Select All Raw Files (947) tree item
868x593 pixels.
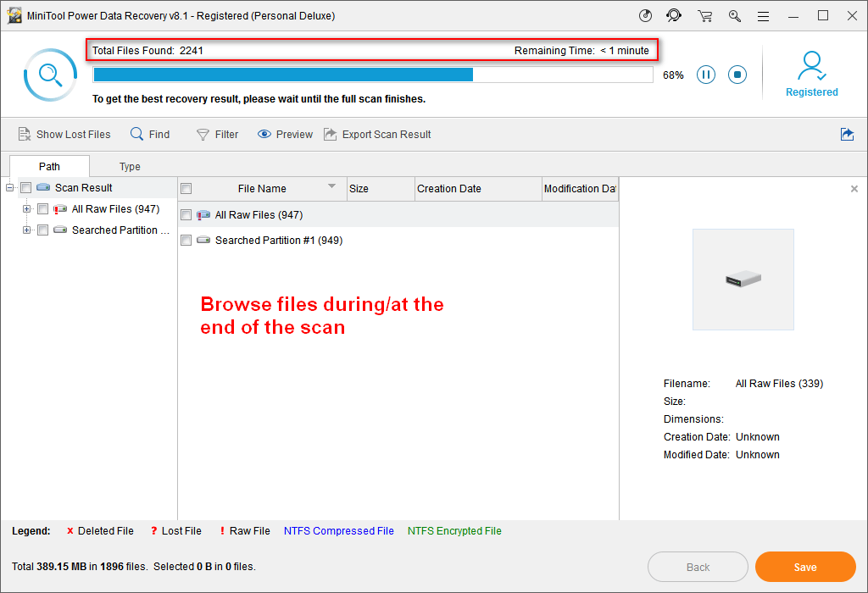[115, 209]
